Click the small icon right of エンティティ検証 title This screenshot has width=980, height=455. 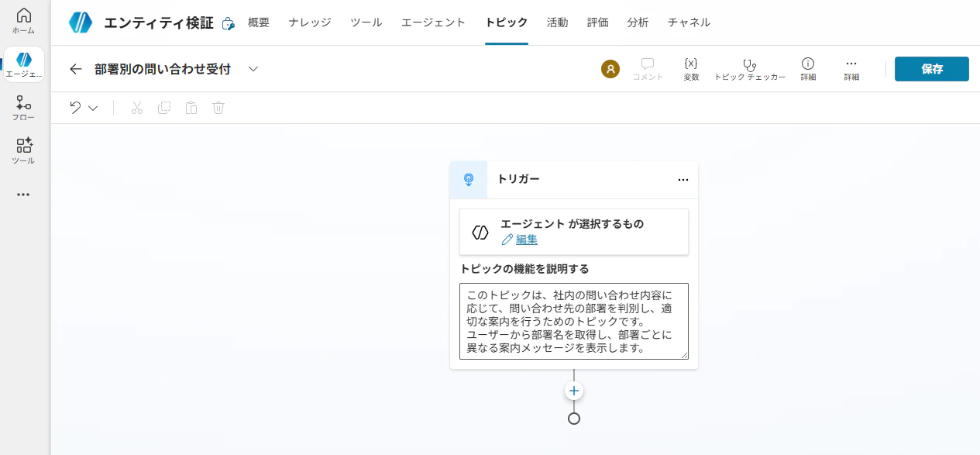(x=228, y=23)
